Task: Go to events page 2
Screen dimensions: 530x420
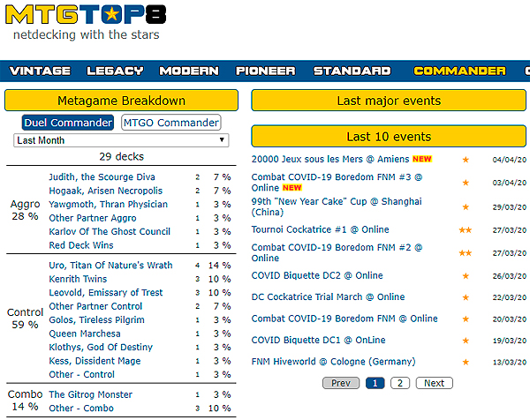Action: coord(400,383)
